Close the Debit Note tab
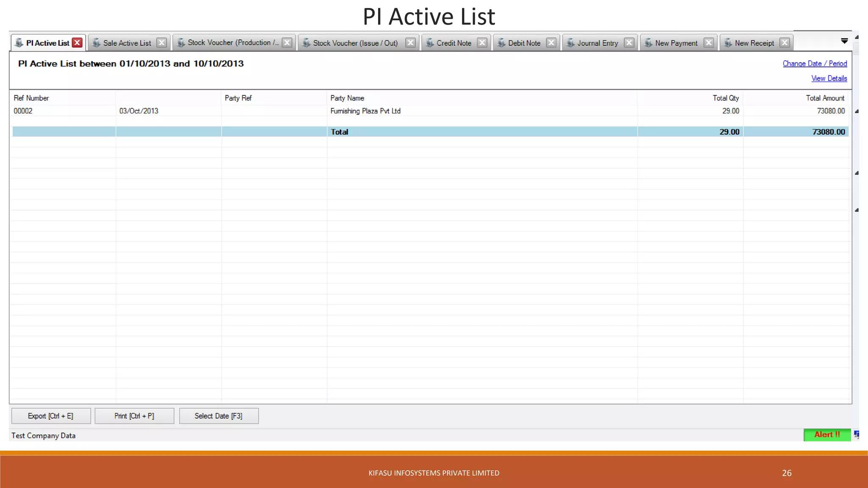The height and width of the screenshot is (488, 868). [x=551, y=43]
